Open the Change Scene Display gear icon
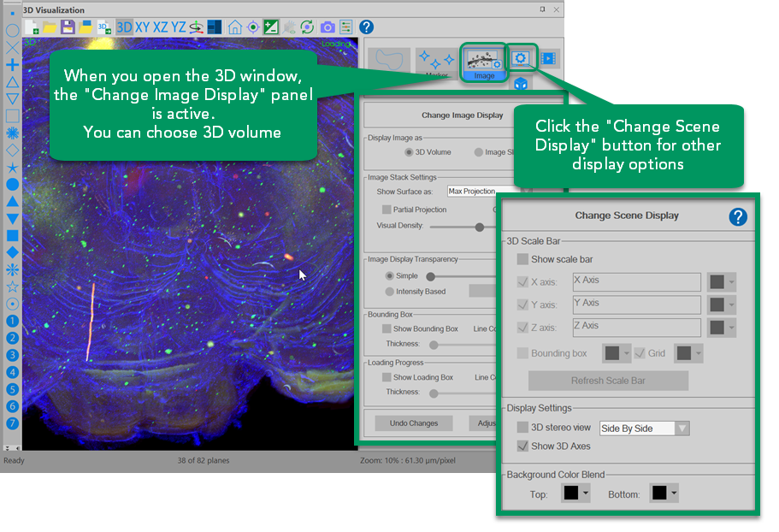Viewport: 779px width, 532px height. point(521,58)
